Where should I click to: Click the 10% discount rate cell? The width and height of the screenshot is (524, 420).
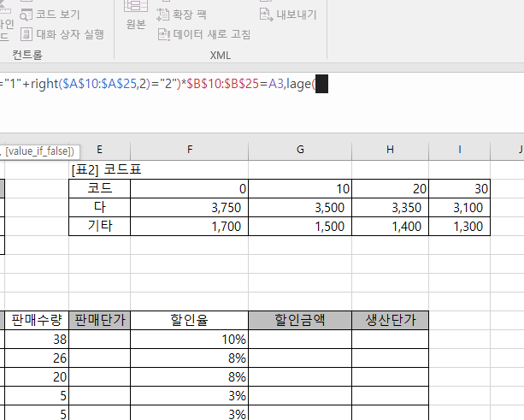point(190,340)
